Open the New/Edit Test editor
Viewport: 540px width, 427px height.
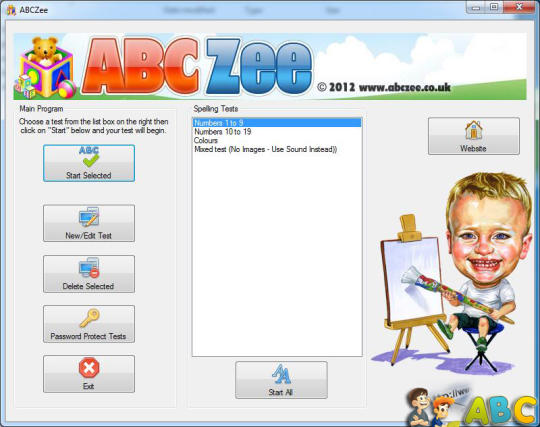tap(89, 223)
